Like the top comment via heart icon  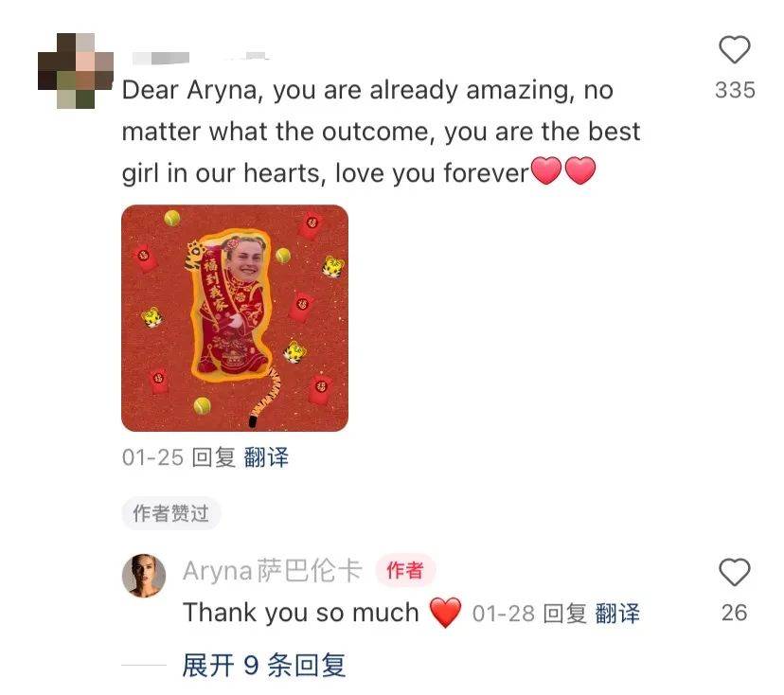click(x=734, y=49)
